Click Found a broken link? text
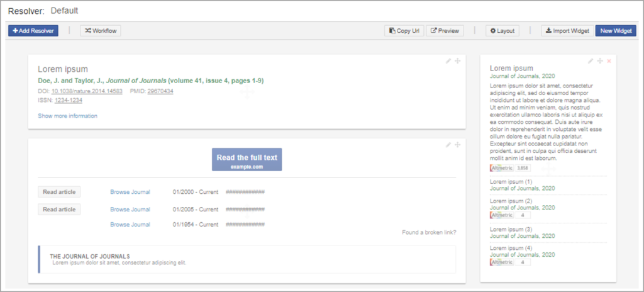The image size is (644, 292). click(429, 232)
